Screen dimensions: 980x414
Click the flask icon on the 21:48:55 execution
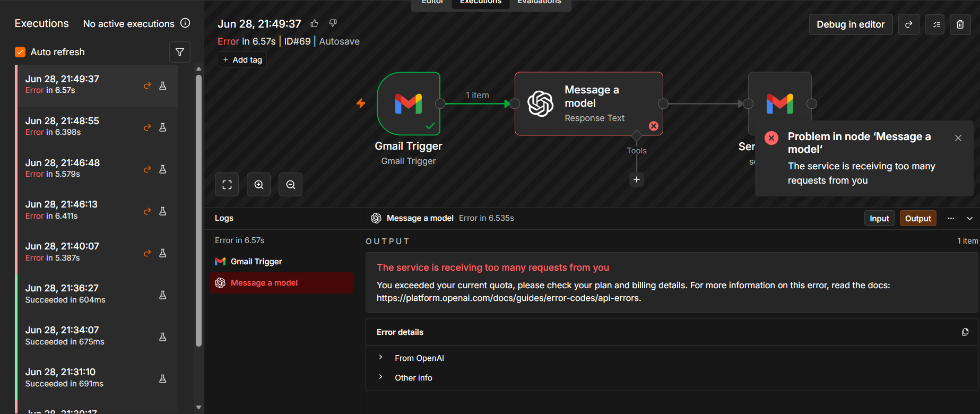(x=163, y=127)
